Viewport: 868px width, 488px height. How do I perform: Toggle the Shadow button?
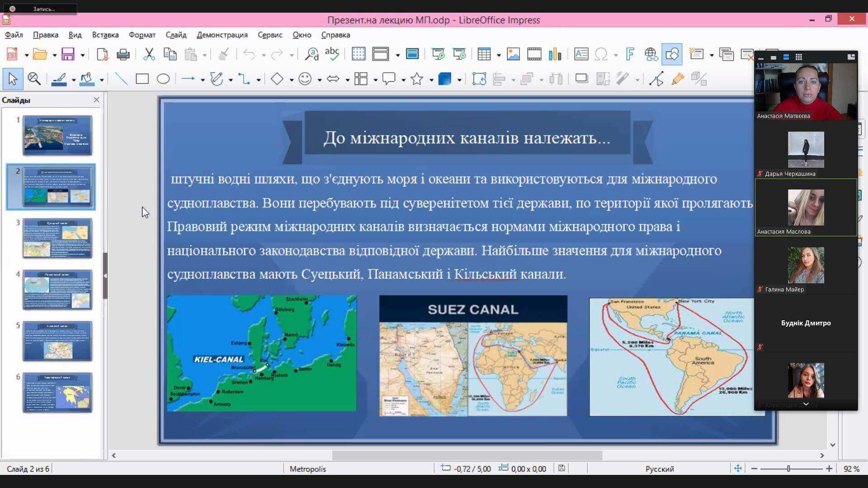(581, 79)
